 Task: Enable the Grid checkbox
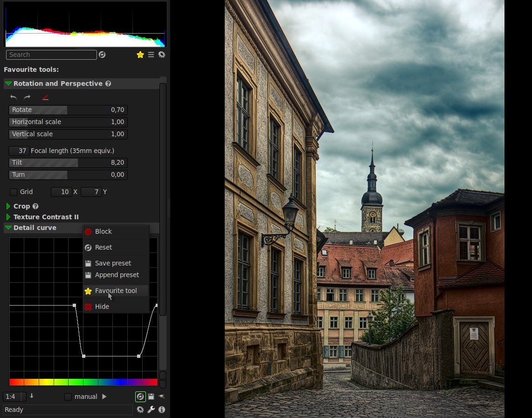click(x=14, y=192)
